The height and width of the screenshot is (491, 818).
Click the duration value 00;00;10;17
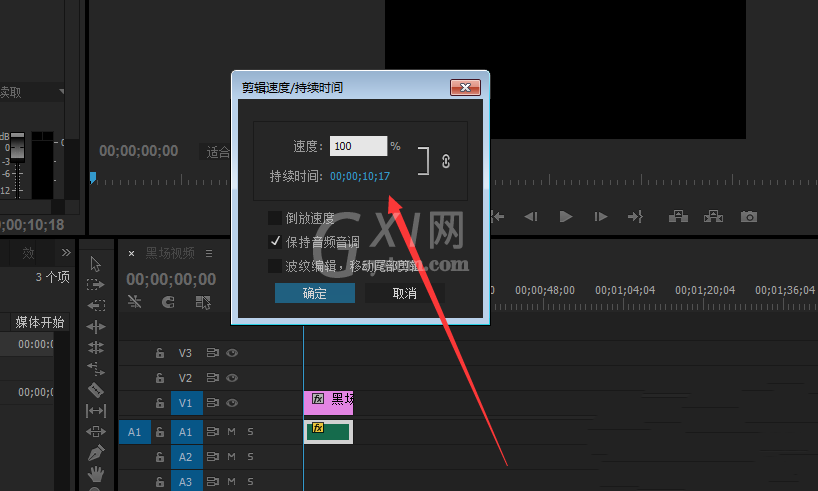[359, 176]
